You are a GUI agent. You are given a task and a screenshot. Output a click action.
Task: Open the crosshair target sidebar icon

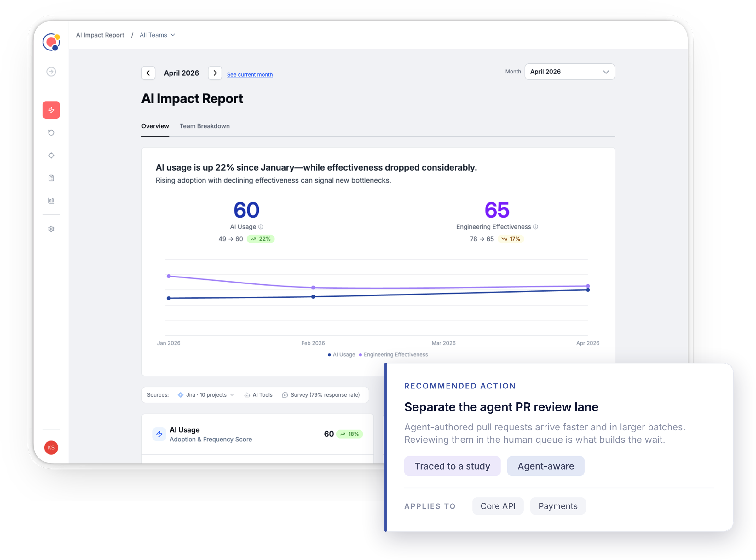(51, 155)
